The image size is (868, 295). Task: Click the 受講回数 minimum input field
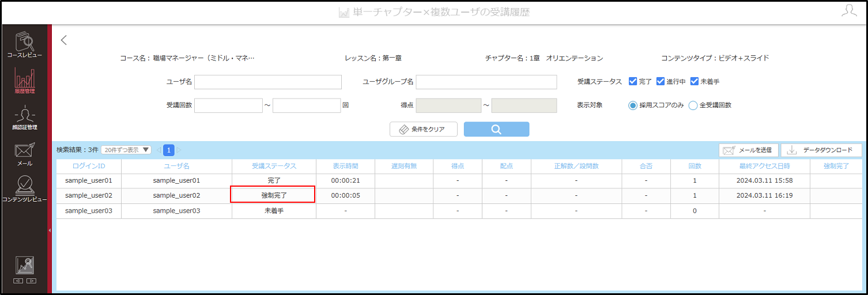(x=229, y=105)
